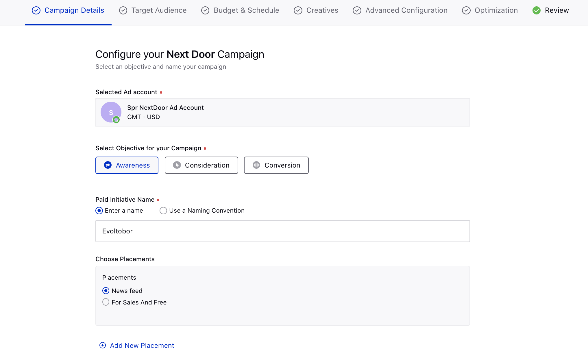588x364 pixels.
Task: Click the plus icon for new placement
Action: pyautogui.click(x=103, y=345)
